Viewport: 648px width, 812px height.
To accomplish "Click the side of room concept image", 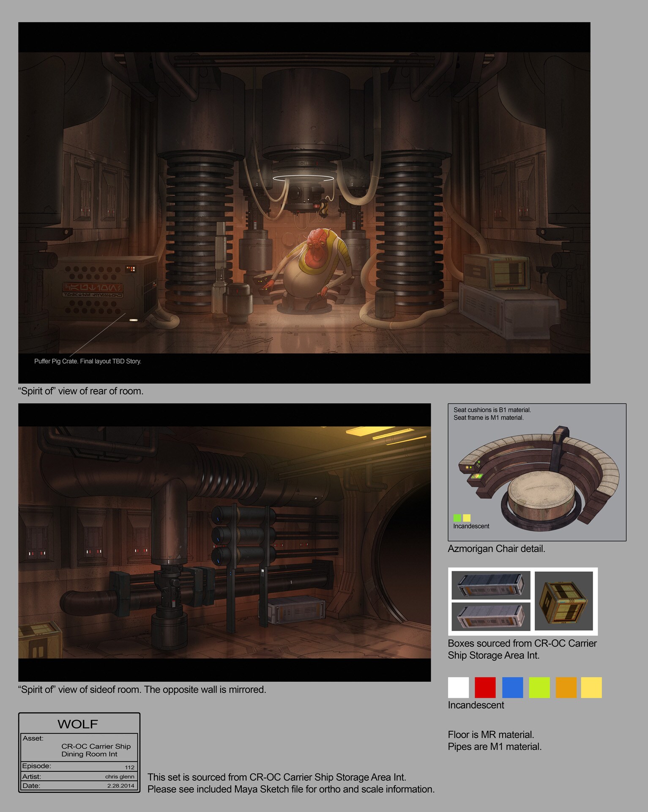I will click(x=224, y=542).
